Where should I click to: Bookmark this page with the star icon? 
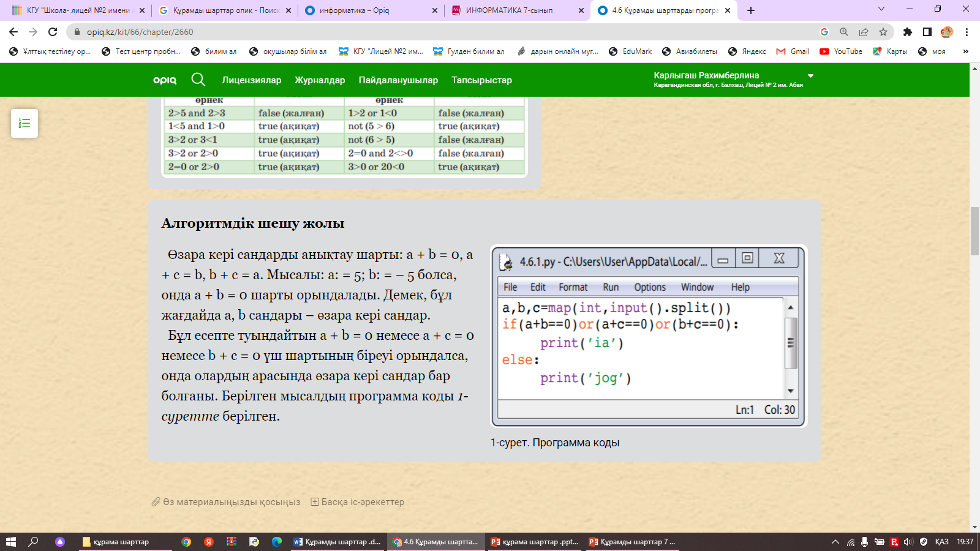(883, 32)
